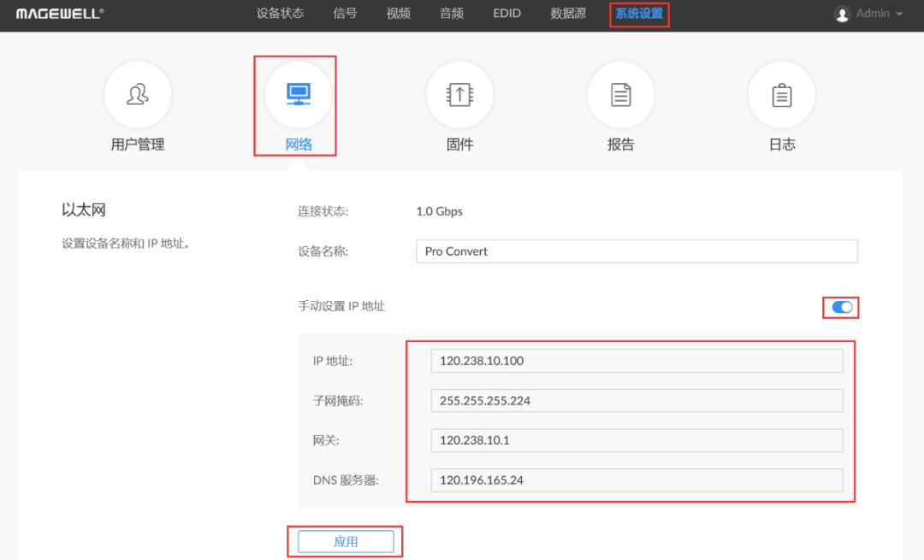Screen dimensions: 924x560
Task: Switch to the 设备状态 tab
Action: (x=280, y=14)
